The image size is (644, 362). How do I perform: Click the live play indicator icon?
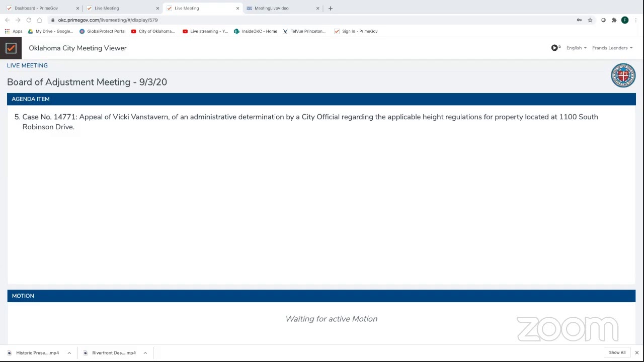click(554, 48)
